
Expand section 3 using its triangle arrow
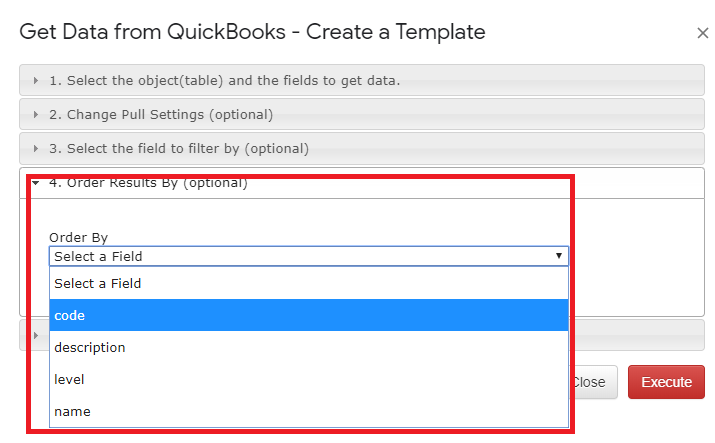click(36, 149)
